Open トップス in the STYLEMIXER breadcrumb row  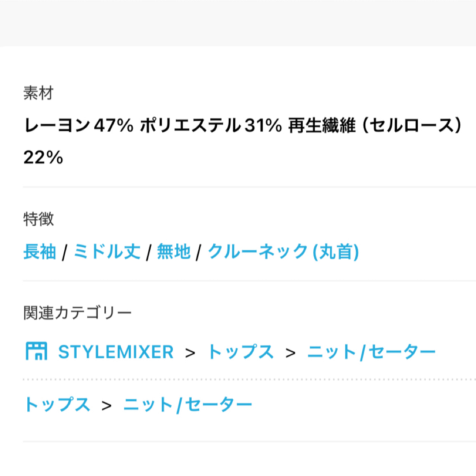(241, 352)
